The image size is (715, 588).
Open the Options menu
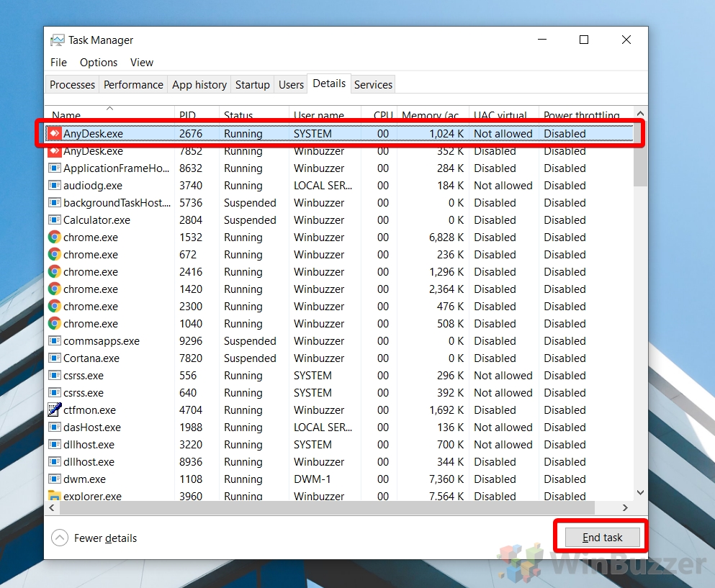[x=99, y=63]
